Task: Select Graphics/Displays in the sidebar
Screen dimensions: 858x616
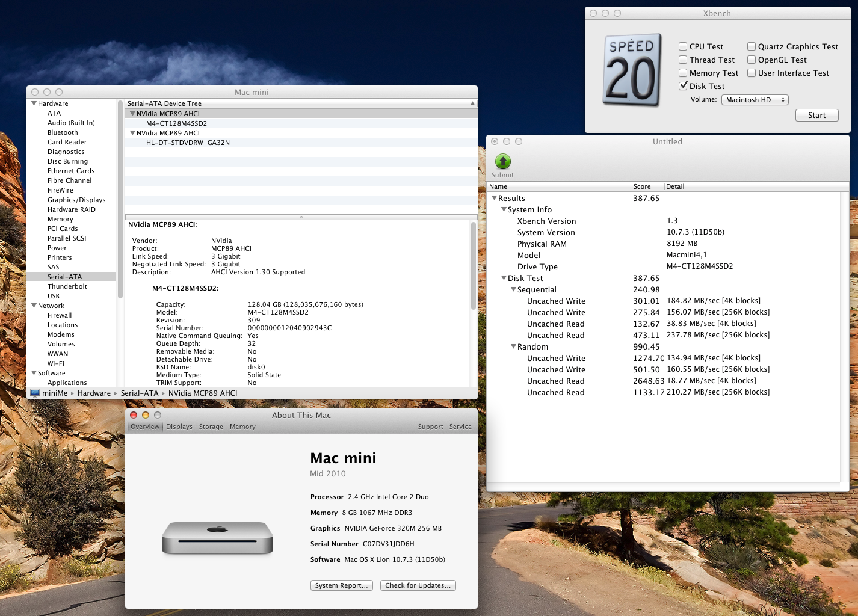Action: click(x=76, y=200)
